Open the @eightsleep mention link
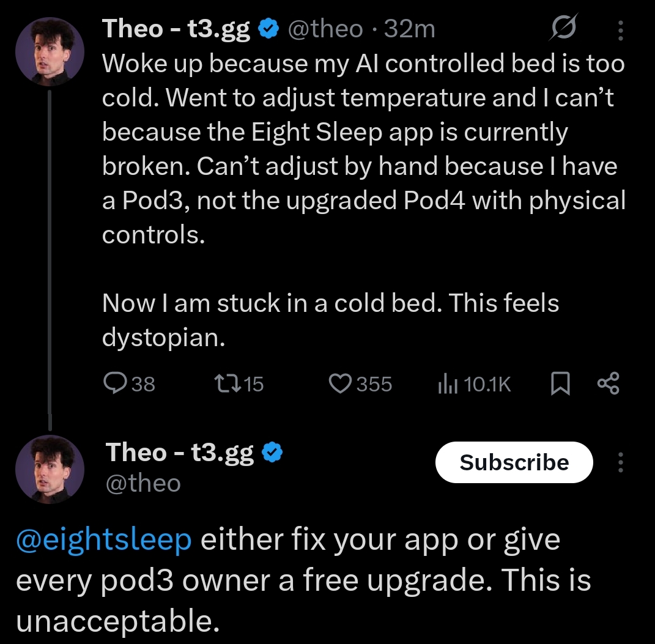Viewport: 655px width, 644px height. pos(103,541)
